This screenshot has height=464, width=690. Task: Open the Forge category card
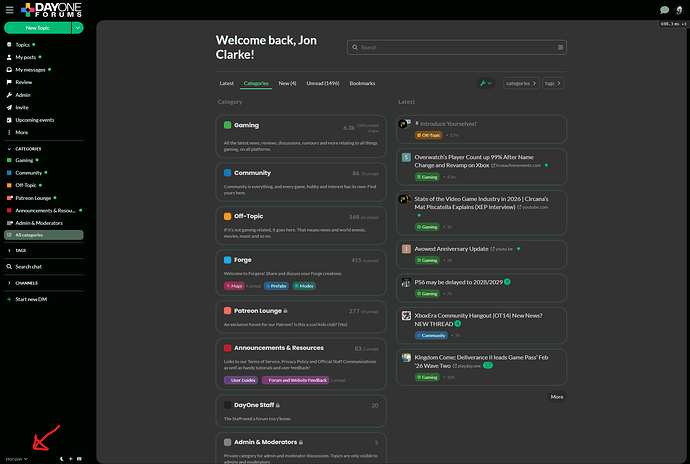tap(301, 272)
